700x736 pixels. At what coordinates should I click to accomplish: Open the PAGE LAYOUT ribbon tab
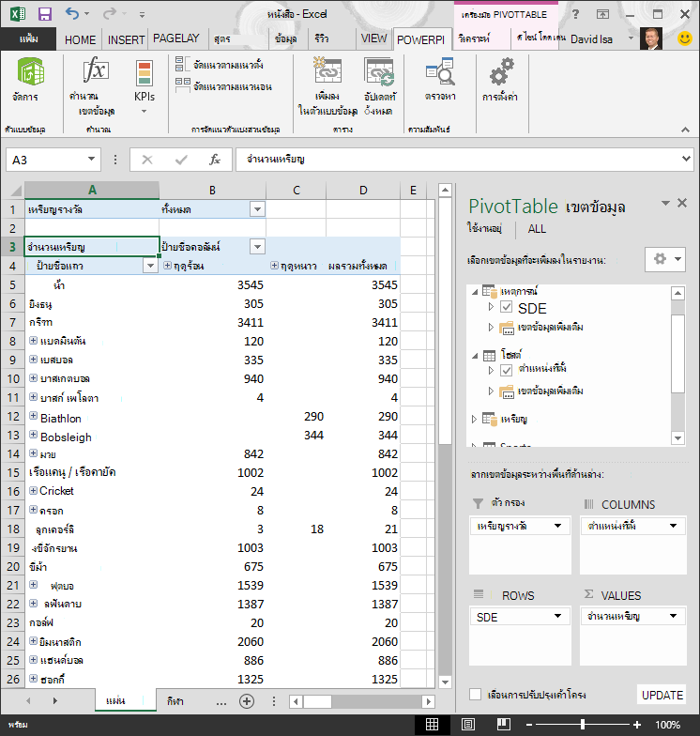coord(176,38)
